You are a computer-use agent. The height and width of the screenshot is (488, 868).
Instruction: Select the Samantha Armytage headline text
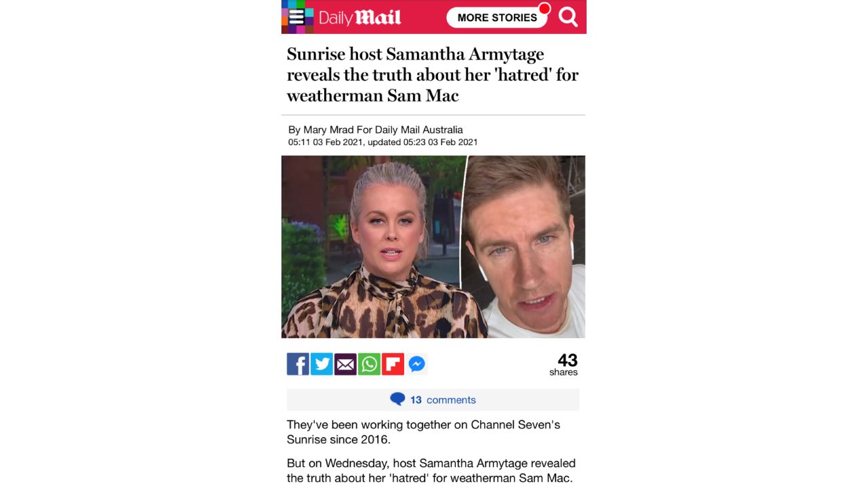[x=433, y=75]
